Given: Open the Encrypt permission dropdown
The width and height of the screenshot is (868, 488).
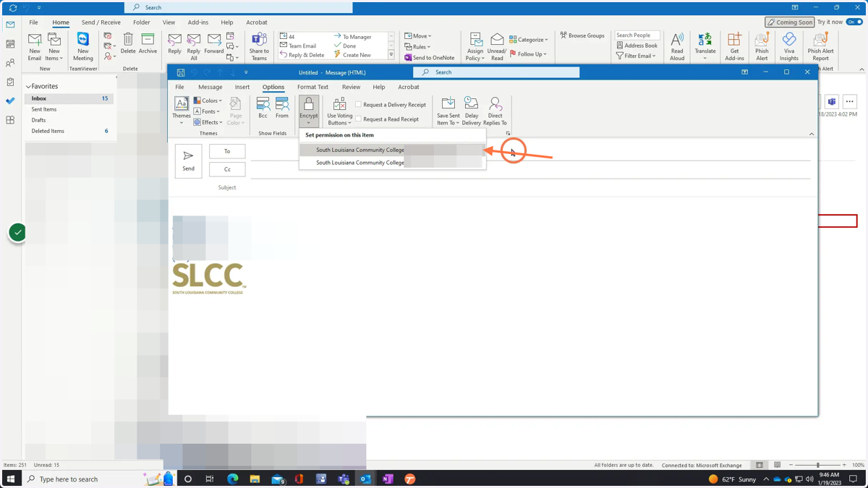Looking at the screenshot, I should (x=309, y=111).
